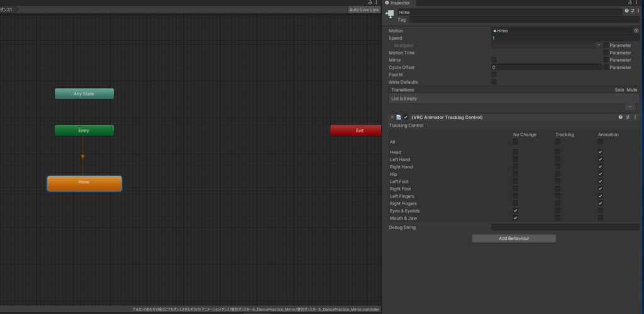Collapse the VRC Animator Tracking Control foldout
644x314 pixels.
point(392,117)
